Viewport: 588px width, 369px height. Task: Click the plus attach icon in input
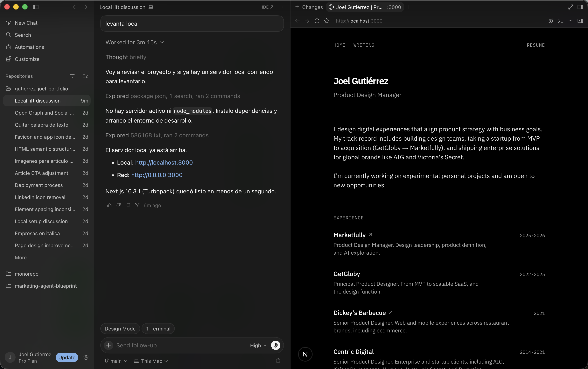tap(108, 345)
